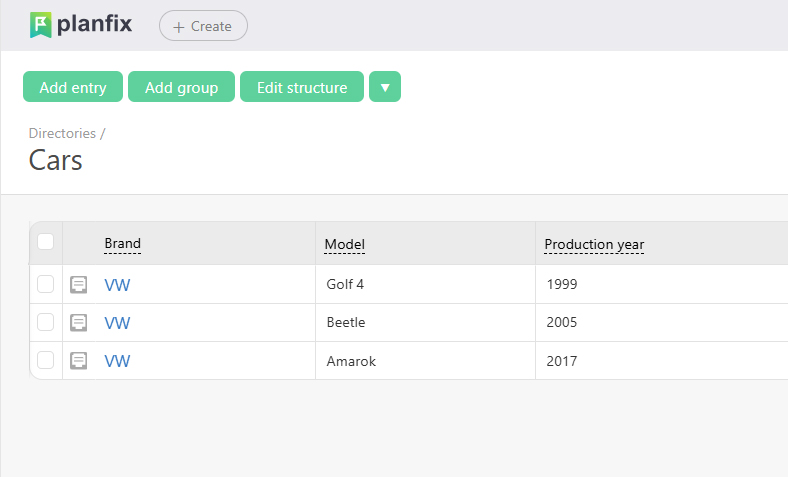Open the VW link in Amarok row
The image size is (788, 477).
(117, 361)
